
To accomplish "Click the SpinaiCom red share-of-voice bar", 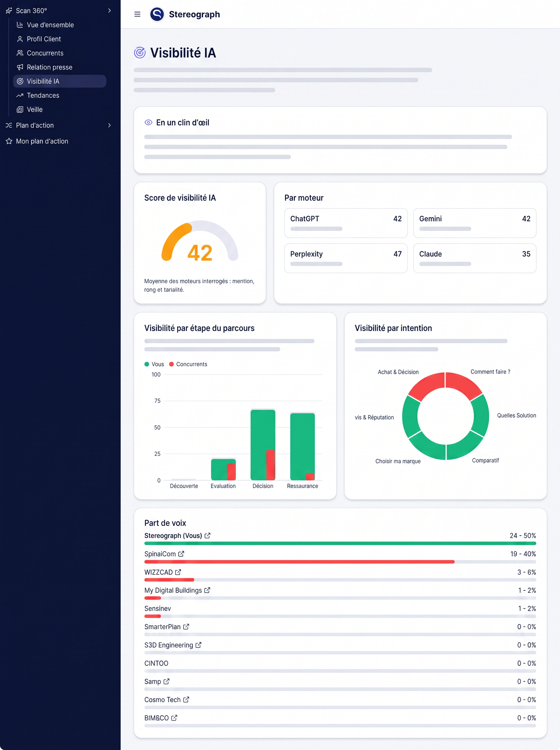I will [299, 562].
